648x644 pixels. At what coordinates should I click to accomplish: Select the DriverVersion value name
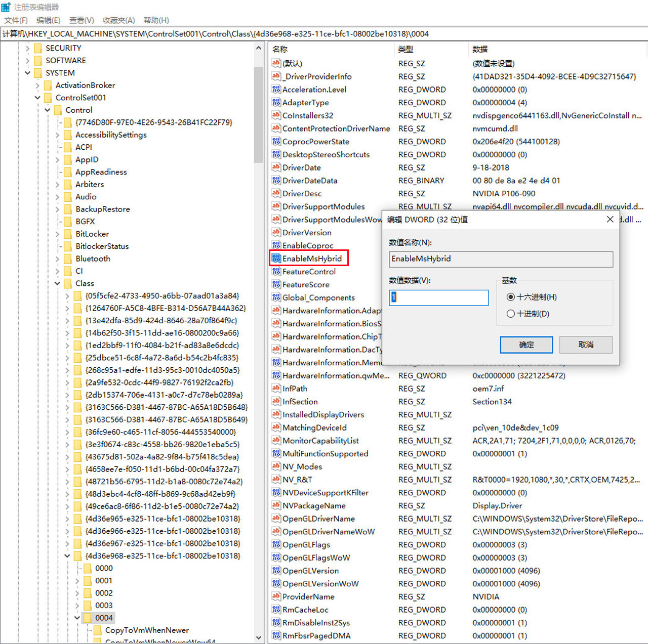click(307, 233)
